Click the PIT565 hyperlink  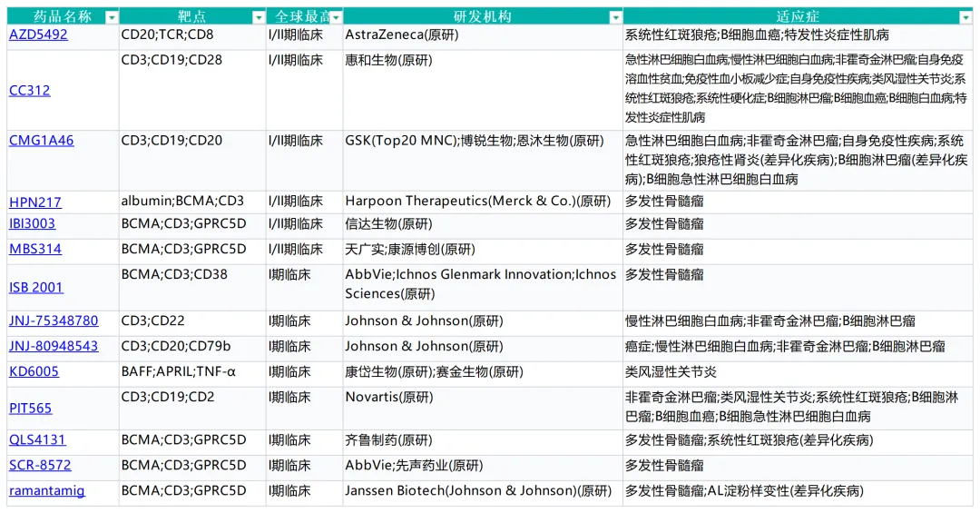[31, 409]
